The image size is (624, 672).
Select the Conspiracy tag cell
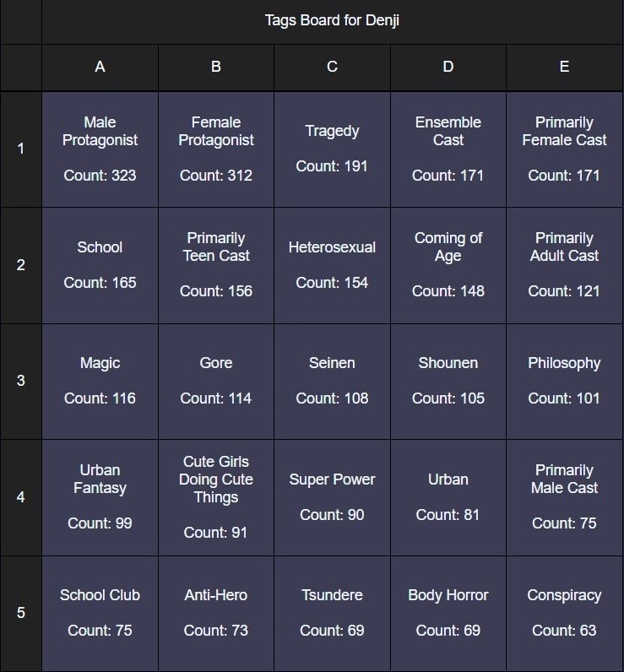click(564, 613)
